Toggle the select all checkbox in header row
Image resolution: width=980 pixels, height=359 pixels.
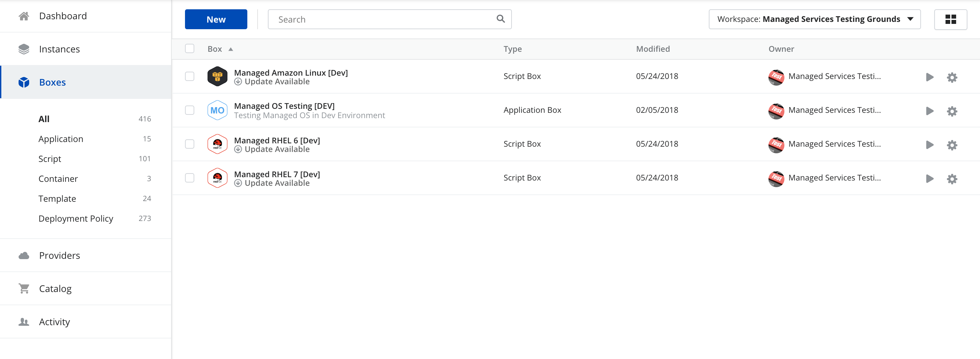[x=190, y=48]
